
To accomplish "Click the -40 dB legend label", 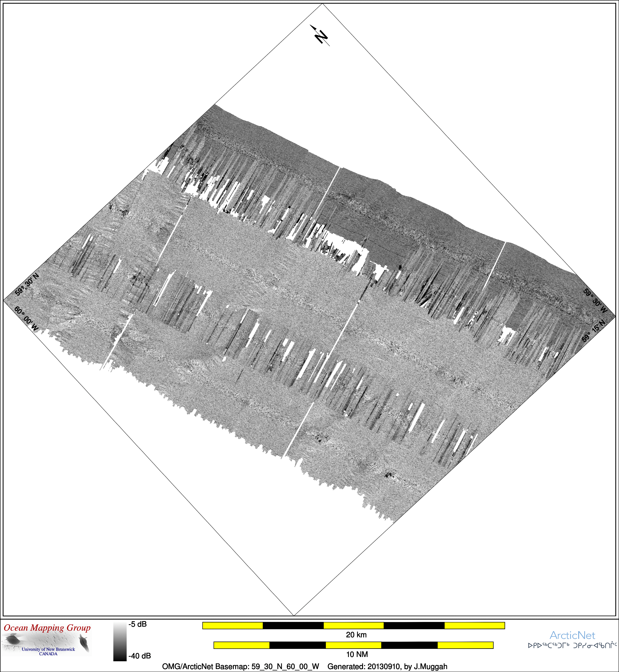I will tap(139, 656).
